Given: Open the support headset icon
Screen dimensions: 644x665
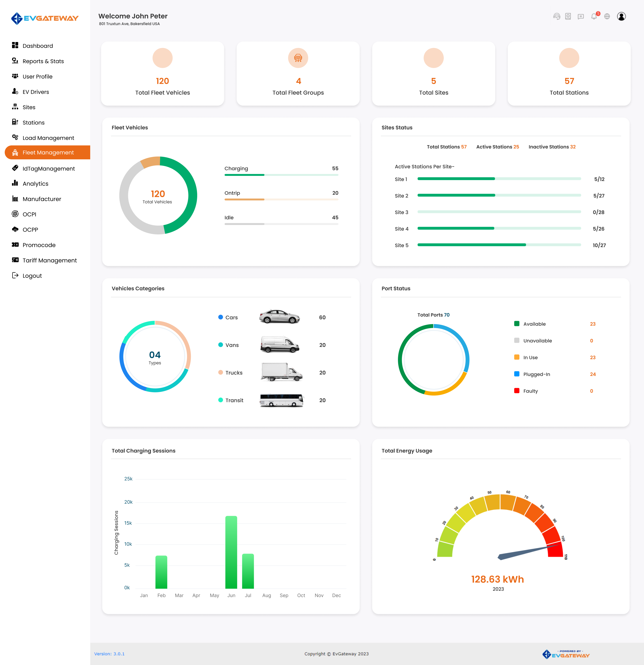Looking at the screenshot, I should coord(556,16).
